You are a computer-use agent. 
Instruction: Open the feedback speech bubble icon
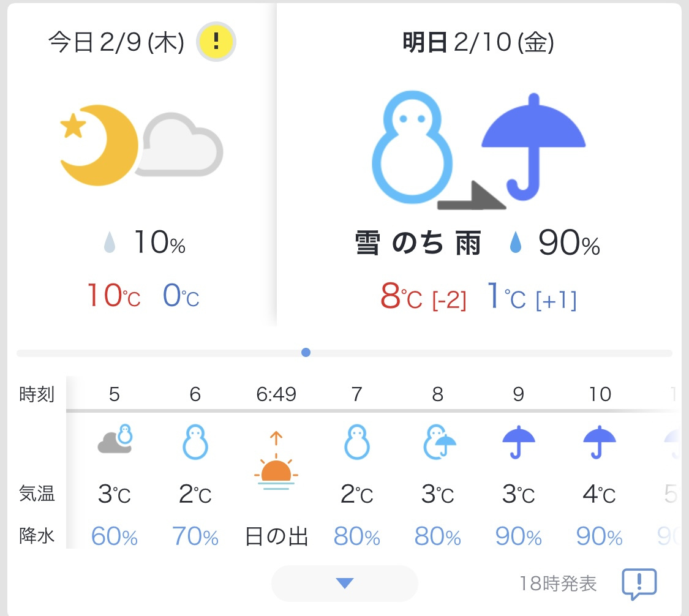point(639,584)
